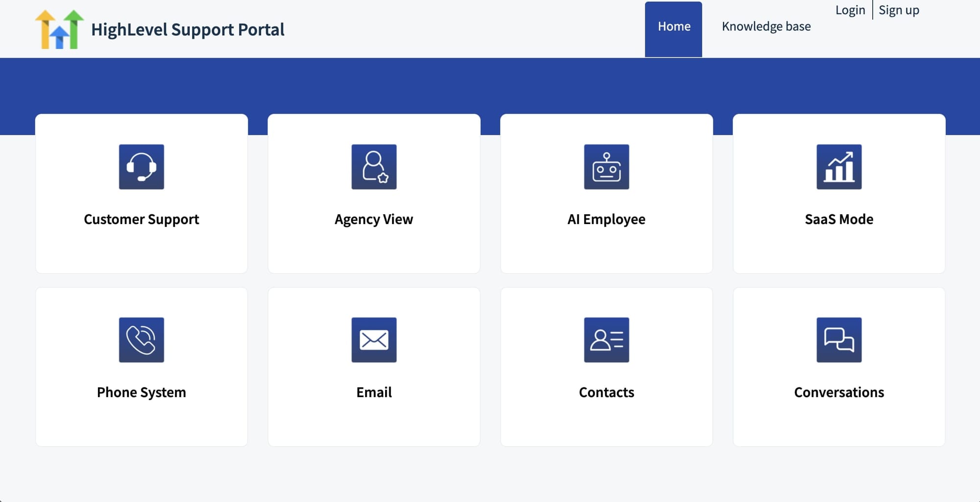Click the Sign up link

(x=899, y=10)
